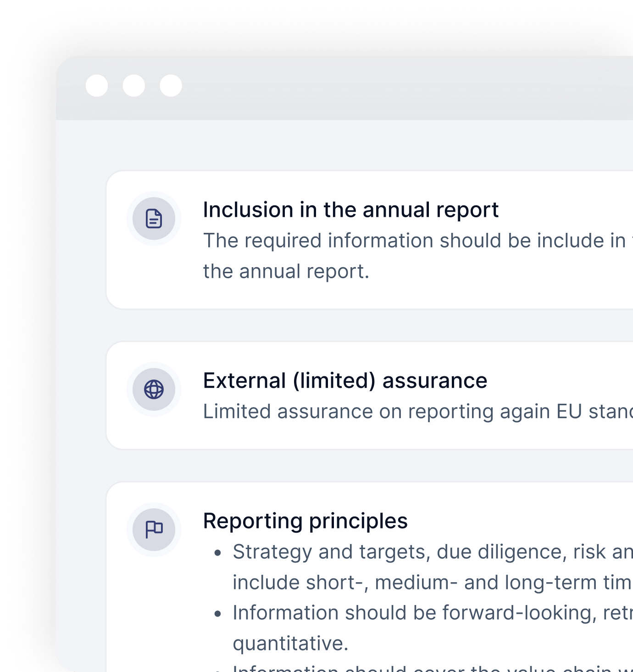Click the document icon beside Inclusion heading

pyautogui.click(x=154, y=219)
